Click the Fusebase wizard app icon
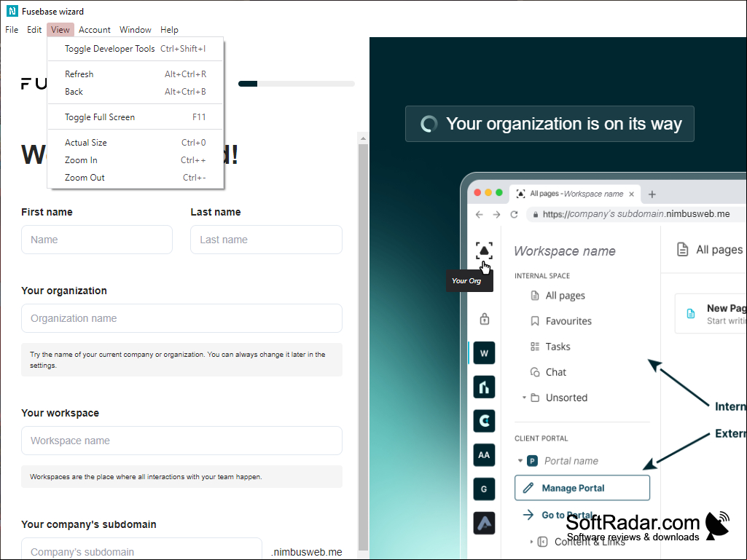 pyautogui.click(x=12, y=11)
